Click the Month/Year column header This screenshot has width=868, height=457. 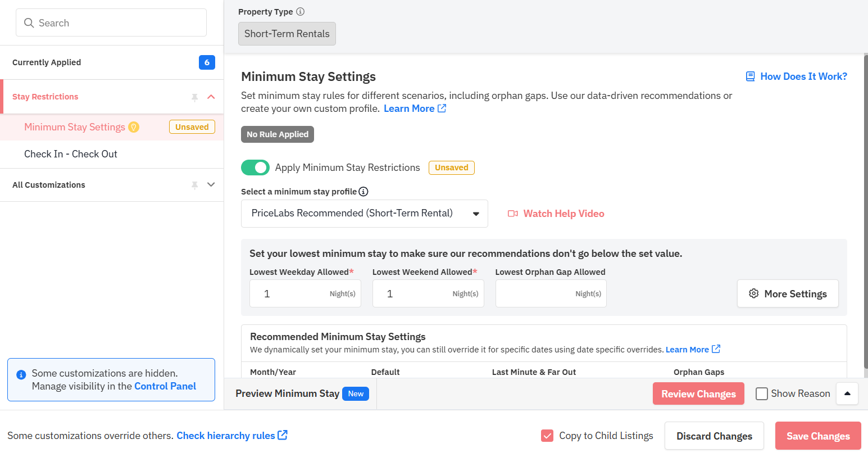pos(273,372)
